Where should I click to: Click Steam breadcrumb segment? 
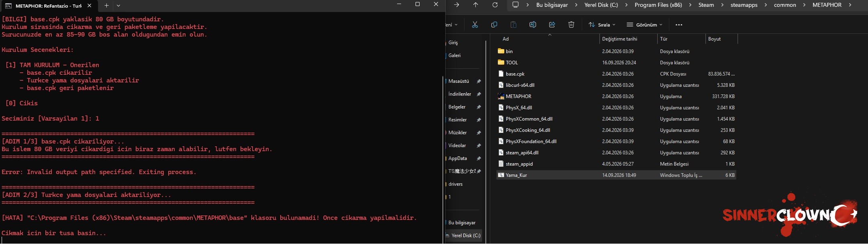tap(706, 5)
